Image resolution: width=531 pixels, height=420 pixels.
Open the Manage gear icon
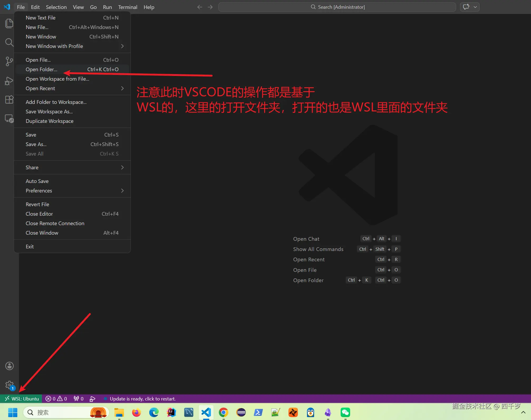[x=9, y=385]
